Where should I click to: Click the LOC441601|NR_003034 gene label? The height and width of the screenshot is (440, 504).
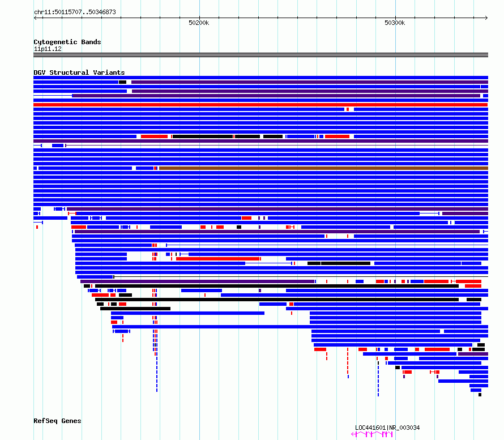(x=387, y=428)
